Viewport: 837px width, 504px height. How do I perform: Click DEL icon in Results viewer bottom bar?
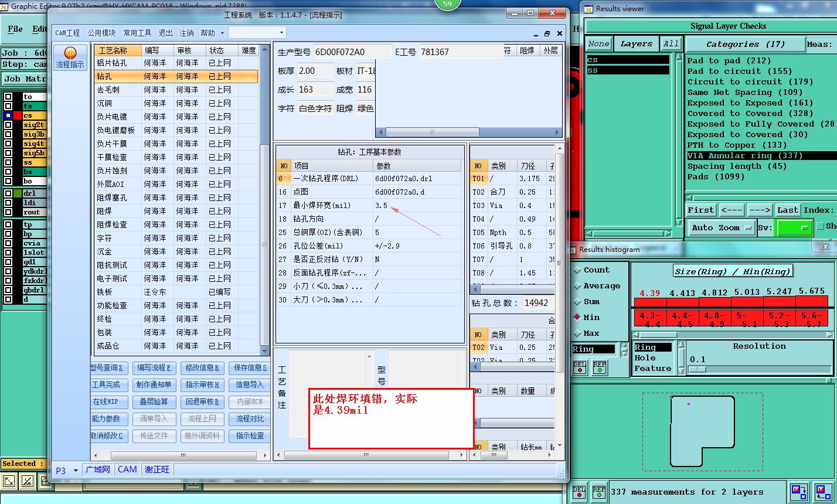(579, 492)
